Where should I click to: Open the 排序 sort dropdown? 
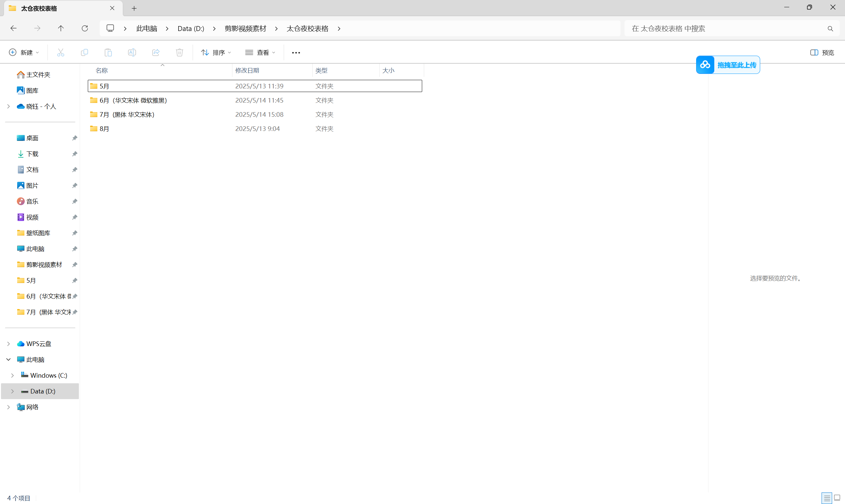pyautogui.click(x=216, y=53)
